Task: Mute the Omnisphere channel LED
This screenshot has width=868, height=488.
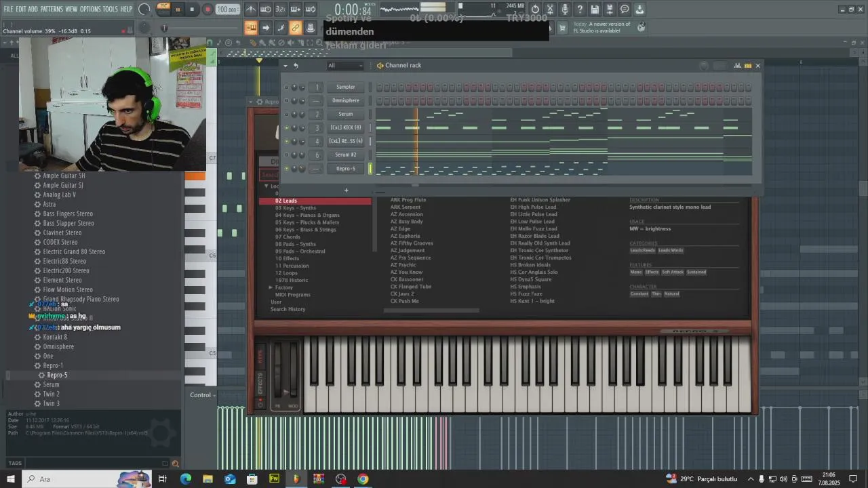Action: coord(286,101)
